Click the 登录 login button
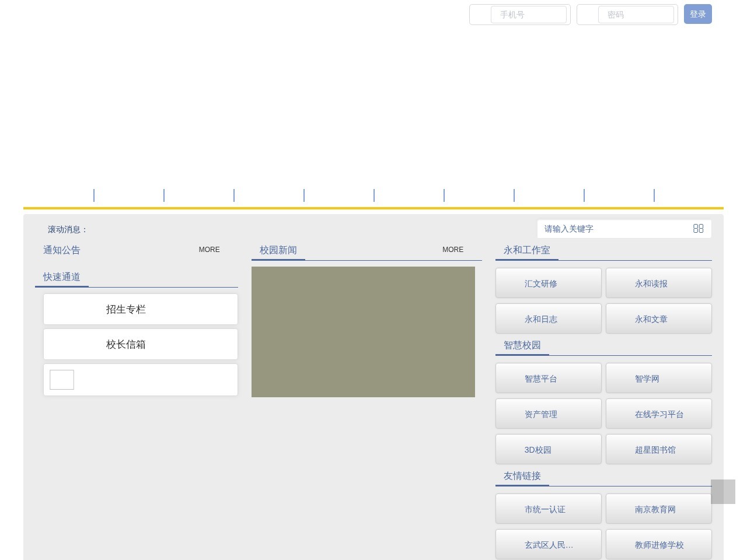Viewport: 747px width, 560px height. tap(697, 14)
